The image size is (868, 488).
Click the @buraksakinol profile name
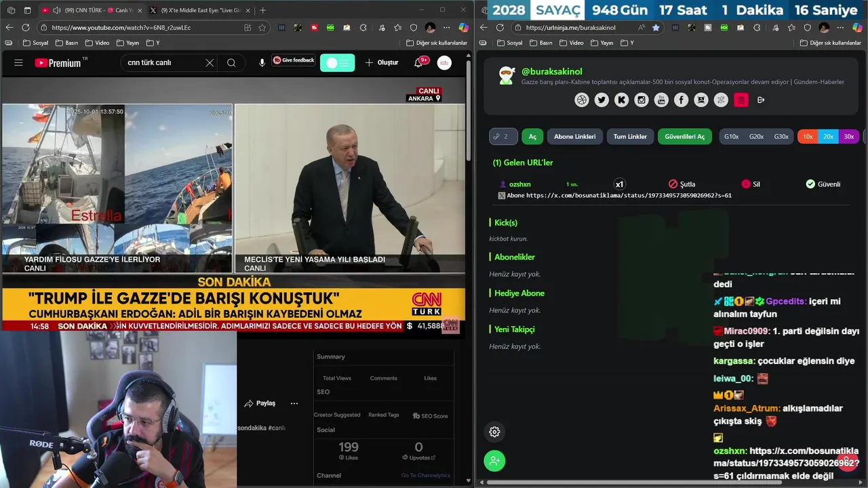551,71
